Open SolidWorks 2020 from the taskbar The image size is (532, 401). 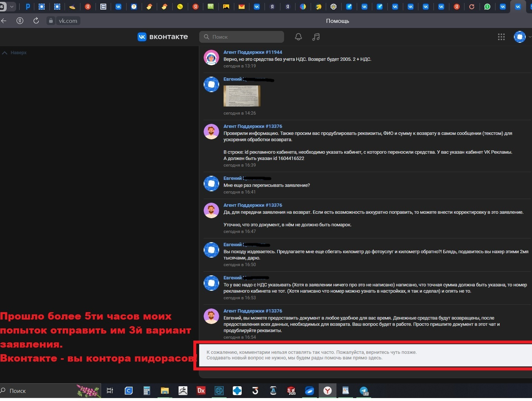[291, 391]
